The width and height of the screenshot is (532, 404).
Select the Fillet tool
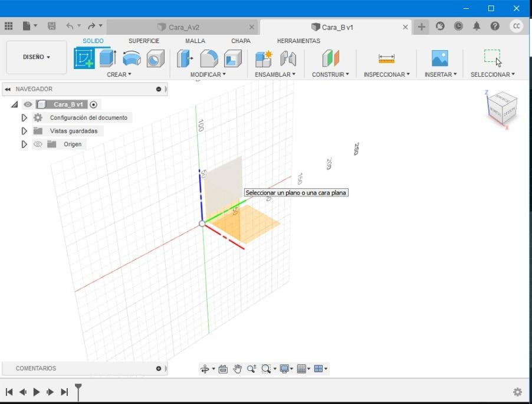pyautogui.click(x=209, y=58)
